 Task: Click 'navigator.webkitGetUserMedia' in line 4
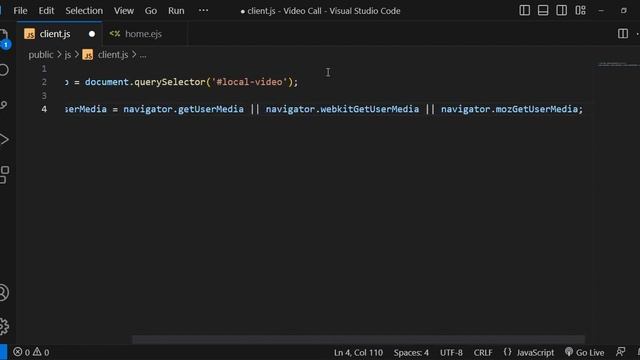pos(342,109)
